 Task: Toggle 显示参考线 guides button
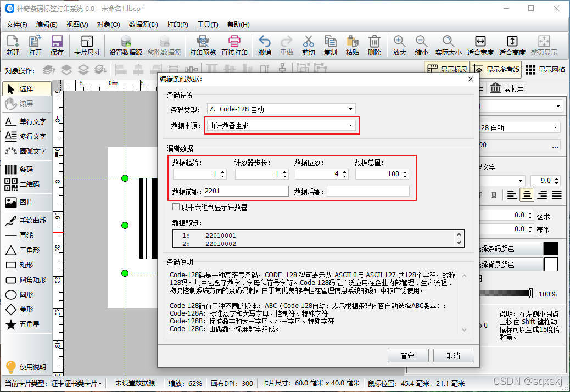coord(496,69)
